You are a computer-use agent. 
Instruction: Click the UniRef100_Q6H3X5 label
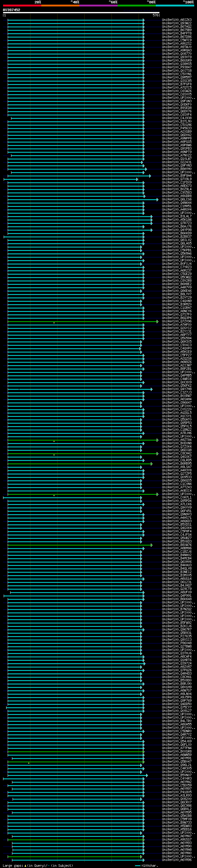[x=176, y=341]
